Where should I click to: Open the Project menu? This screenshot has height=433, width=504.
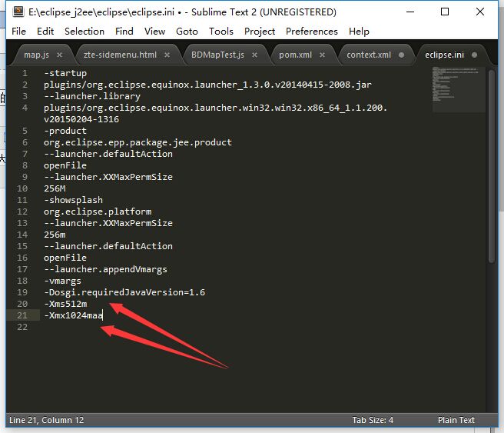click(x=260, y=32)
